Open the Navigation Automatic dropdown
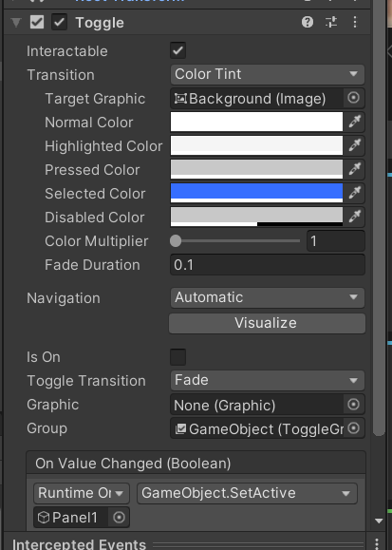Screen dimensions: 392x550 click(x=267, y=297)
